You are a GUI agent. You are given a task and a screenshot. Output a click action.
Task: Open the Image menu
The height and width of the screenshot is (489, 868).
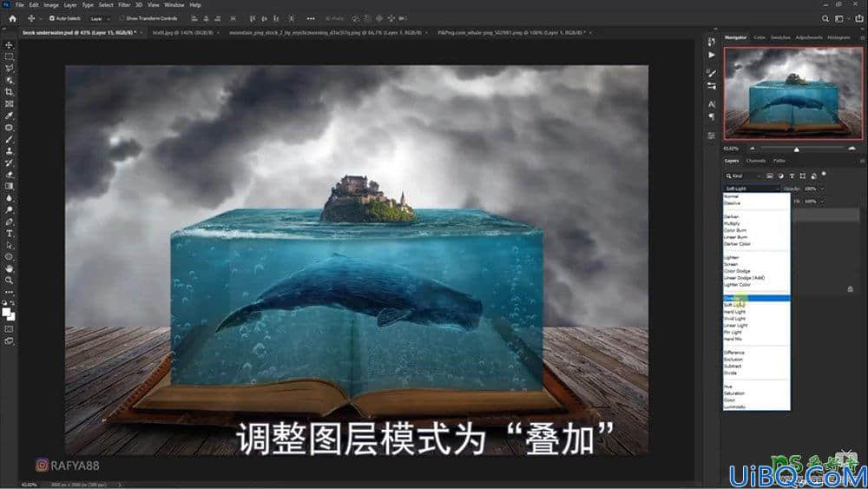tap(51, 4)
